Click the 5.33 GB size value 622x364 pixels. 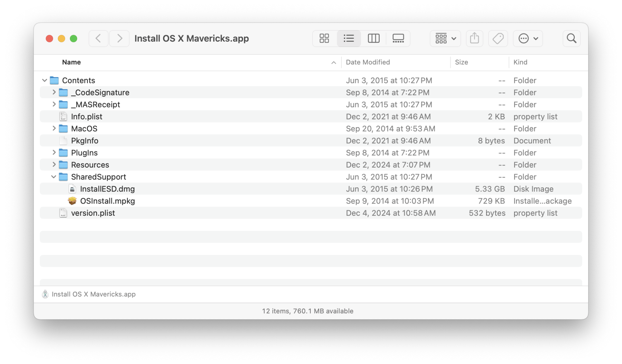pyautogui.click(x=490, y=189)
